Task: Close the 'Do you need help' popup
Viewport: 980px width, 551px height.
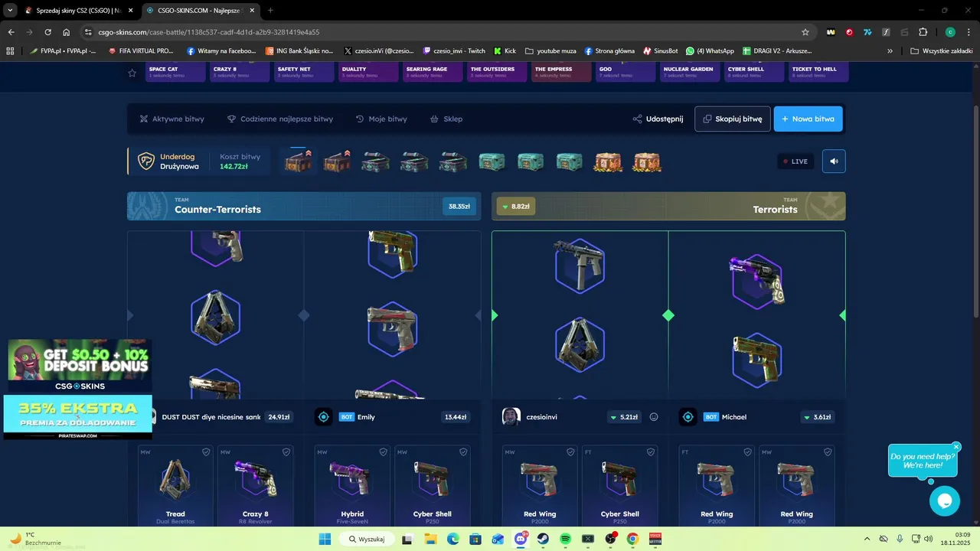Action: [956, 447]
